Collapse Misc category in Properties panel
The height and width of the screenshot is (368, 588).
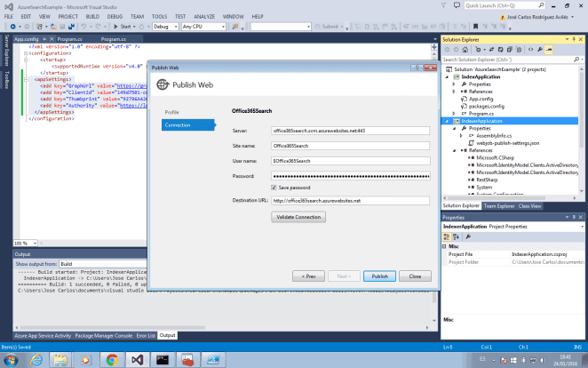[444, 246]
